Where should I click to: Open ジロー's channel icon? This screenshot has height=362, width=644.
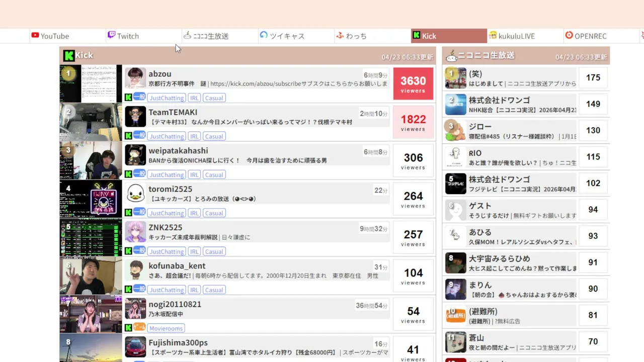[456, 130]
